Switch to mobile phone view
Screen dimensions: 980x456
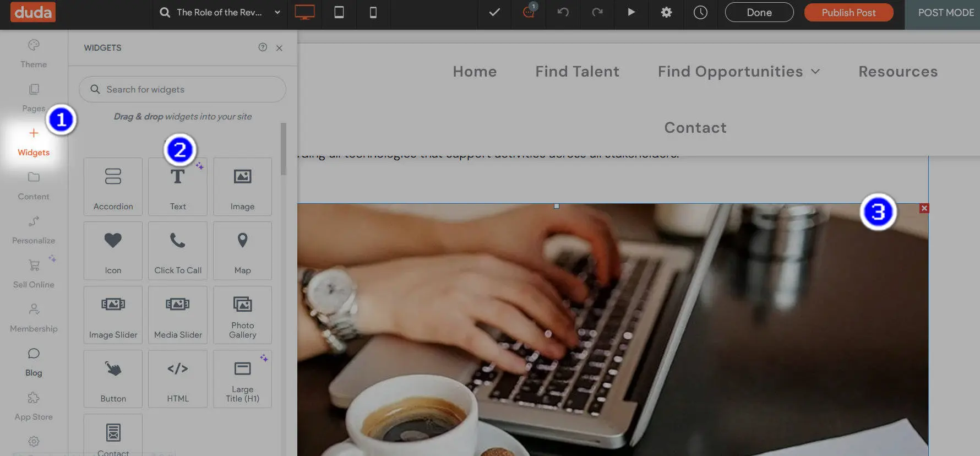pos(373,12)
